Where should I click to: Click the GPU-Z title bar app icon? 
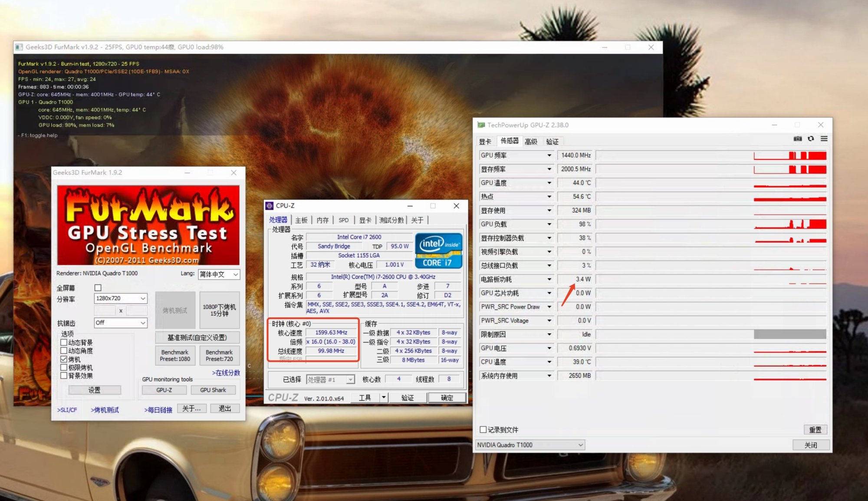pos(481,125)
